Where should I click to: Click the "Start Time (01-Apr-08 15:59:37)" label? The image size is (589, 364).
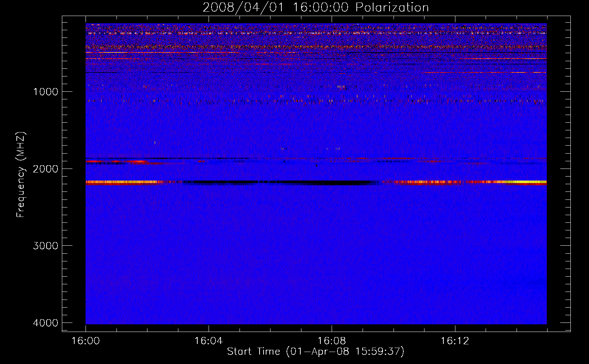click(x=316, y=352)
